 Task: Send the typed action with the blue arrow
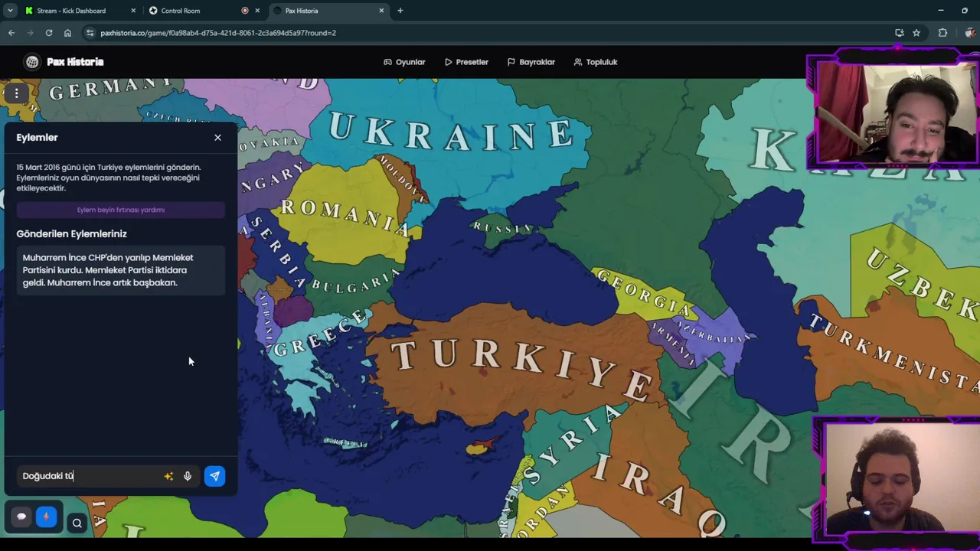coord(214,476)
